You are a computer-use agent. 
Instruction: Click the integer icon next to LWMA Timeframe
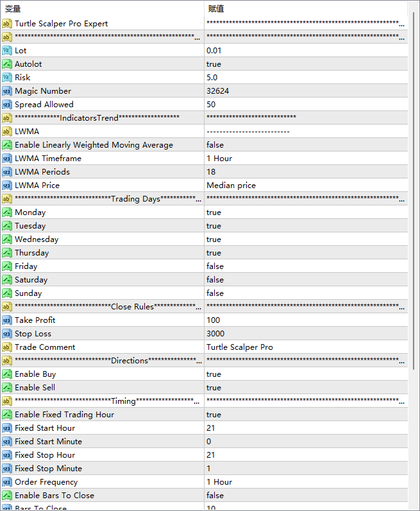click(x=7, y=159)
